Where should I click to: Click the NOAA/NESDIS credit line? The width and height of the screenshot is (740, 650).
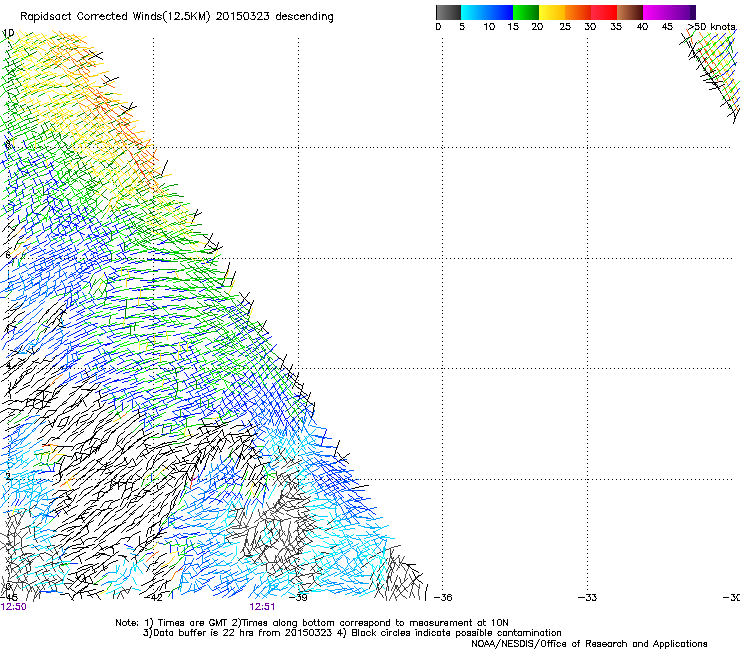point(589,644)
